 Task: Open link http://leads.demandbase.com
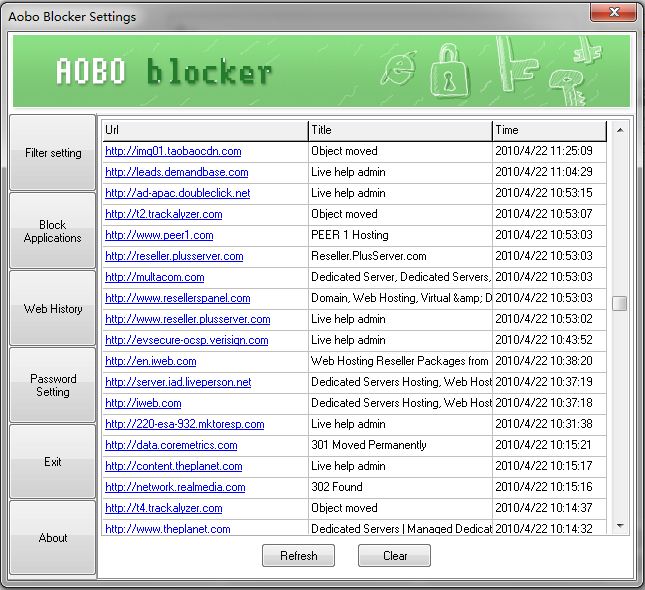[x=177, y=172]
